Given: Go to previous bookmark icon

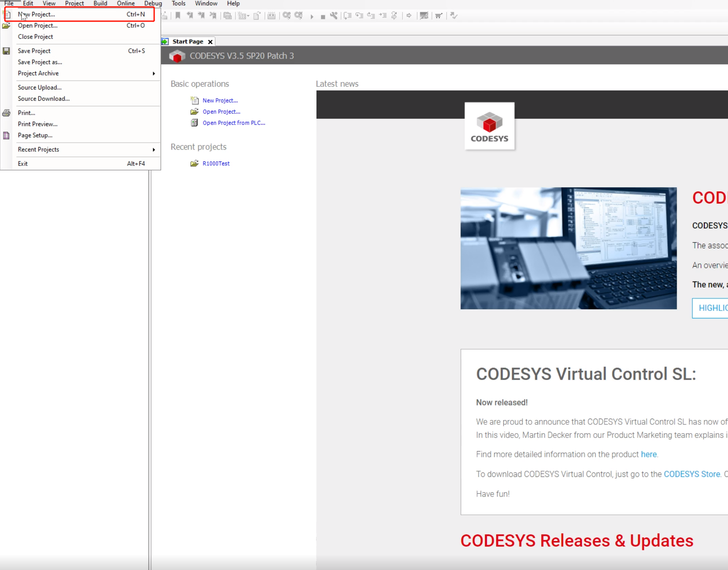Looking at the screenshot, I should 190,16.
